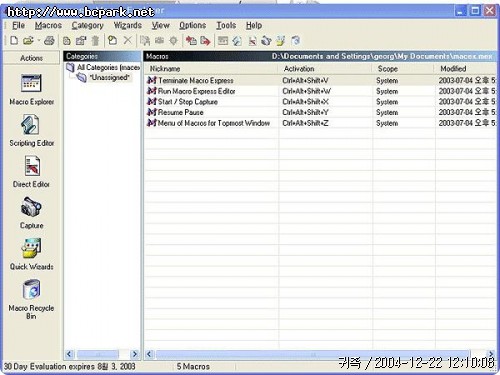Select Resume Pause macro row
500x375 pixels.
click(321, 112)
